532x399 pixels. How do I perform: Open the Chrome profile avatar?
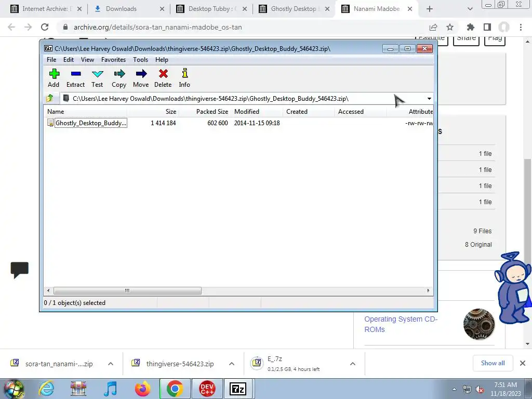coord(504,27)
